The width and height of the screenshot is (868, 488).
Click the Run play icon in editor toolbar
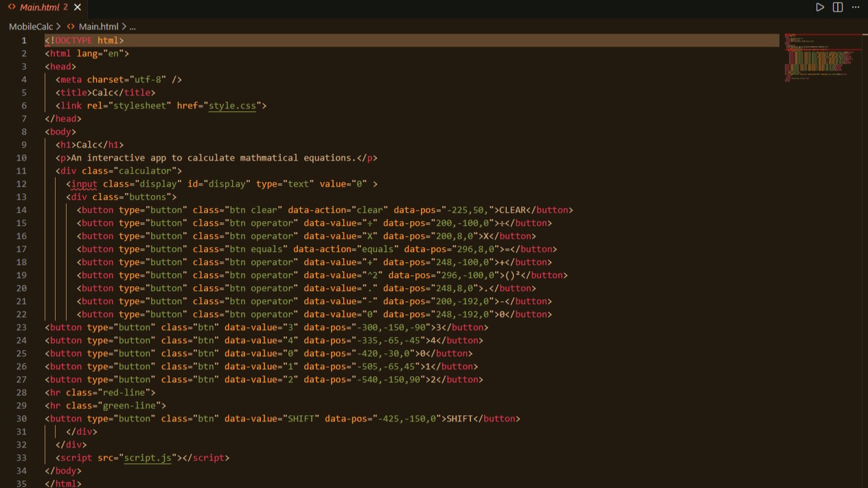click(x=820, y=7)
